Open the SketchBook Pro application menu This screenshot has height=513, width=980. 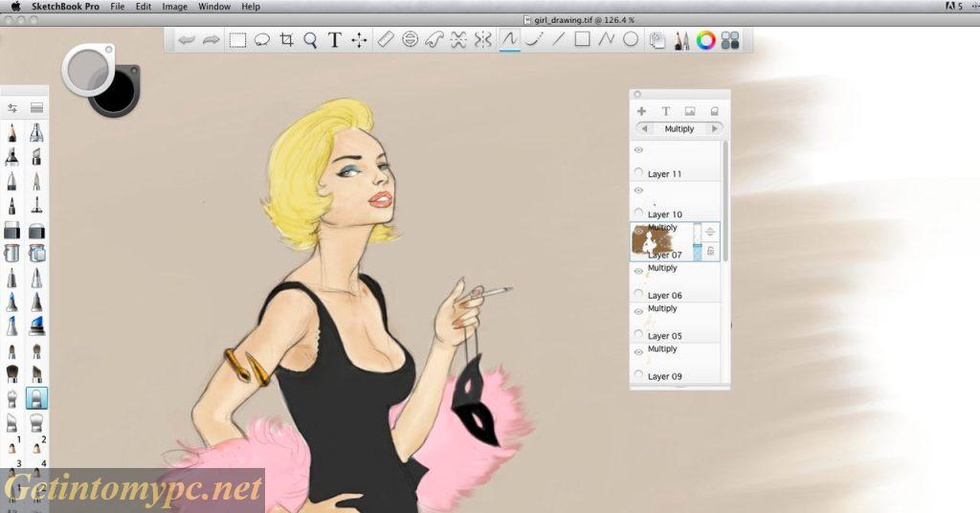coord(66,7)
